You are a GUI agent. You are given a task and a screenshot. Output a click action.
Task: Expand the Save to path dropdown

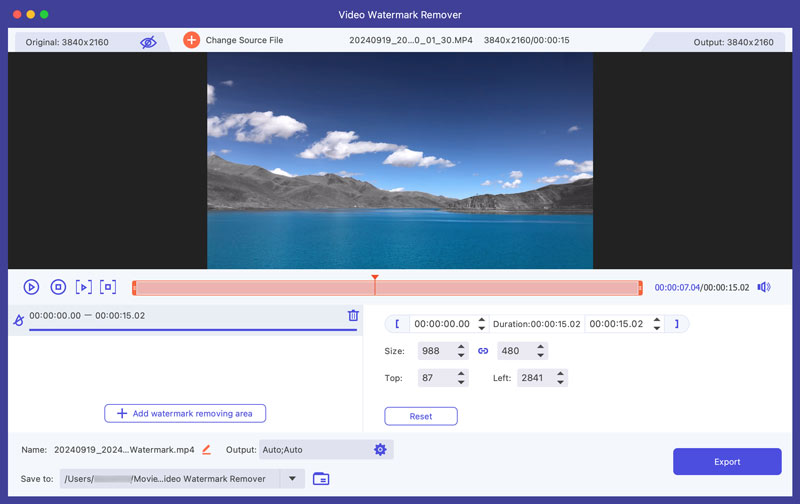click(292, 479)
